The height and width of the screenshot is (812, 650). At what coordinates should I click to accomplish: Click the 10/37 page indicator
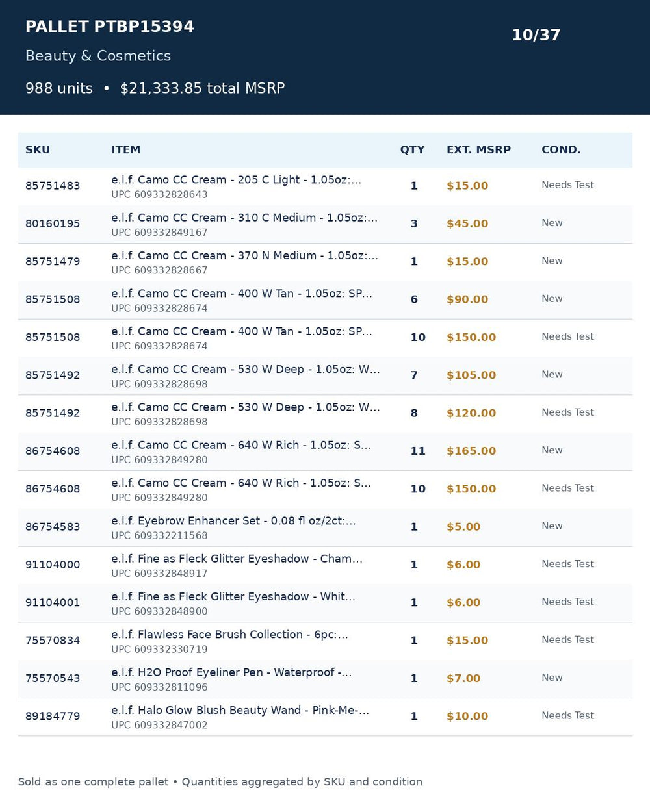[536, 35]
